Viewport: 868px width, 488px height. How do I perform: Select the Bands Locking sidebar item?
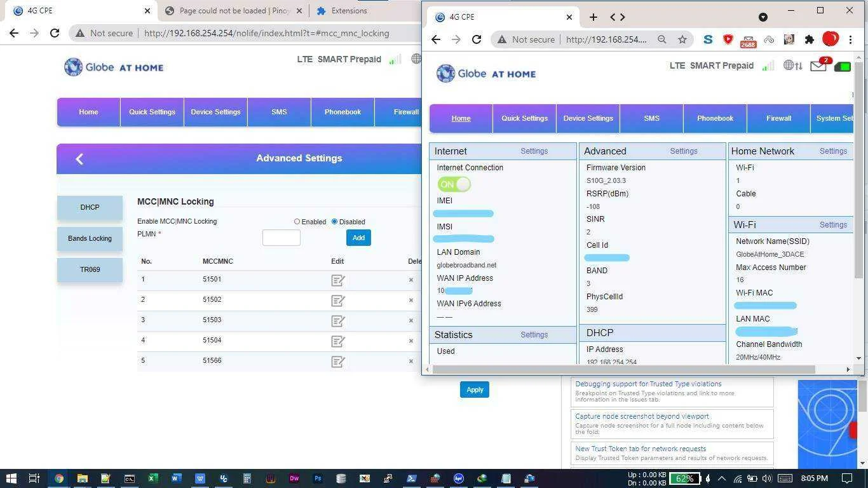click(90, 238)
